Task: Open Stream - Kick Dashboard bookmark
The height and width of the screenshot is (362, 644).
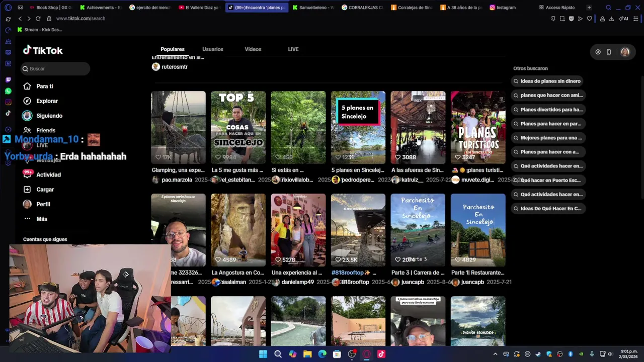Action: pyautogui.click(x=40, y=30)
